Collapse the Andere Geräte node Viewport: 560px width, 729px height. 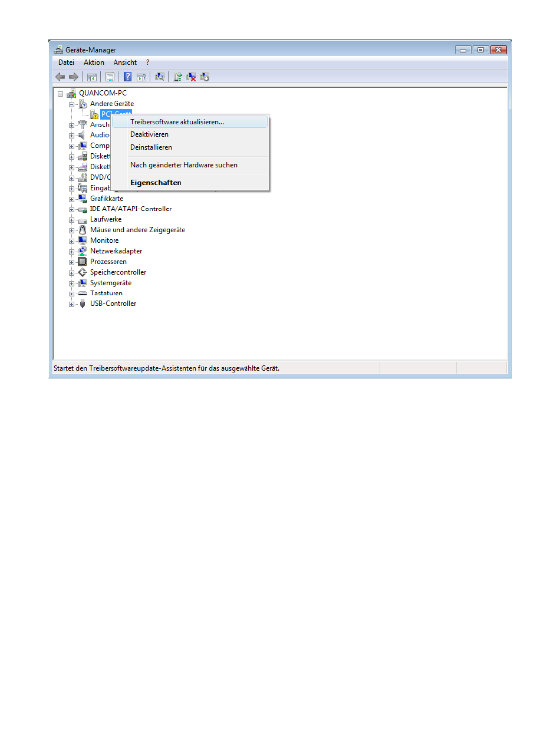pyautogui.click(x=72, y=104)
